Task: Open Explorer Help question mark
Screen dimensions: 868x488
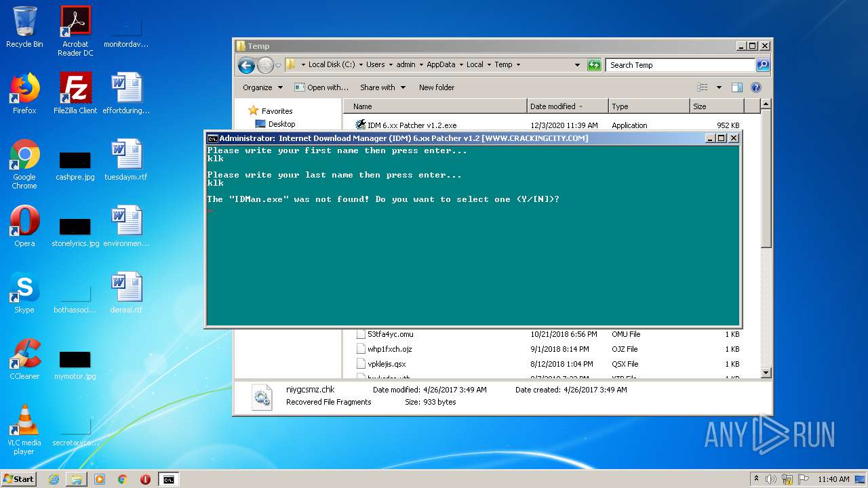Action: click(x=756, y=87)
